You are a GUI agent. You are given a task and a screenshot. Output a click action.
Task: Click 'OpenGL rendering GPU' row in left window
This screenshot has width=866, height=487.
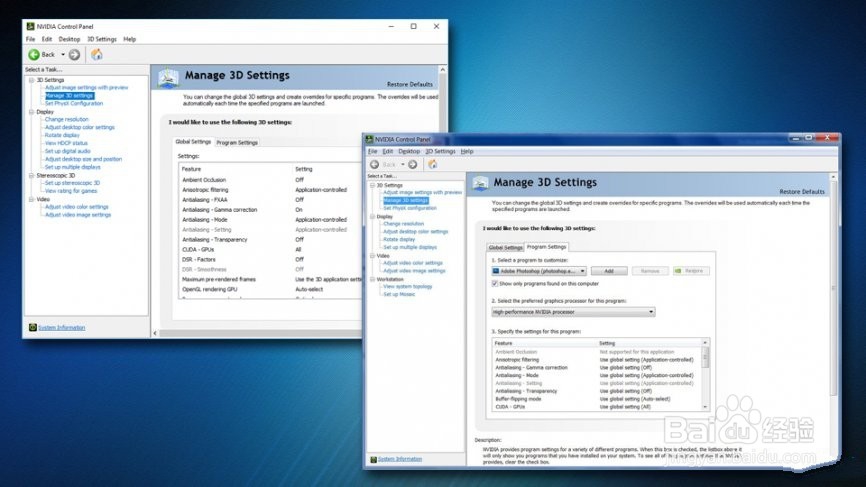pyautogui.click(x=271, y=289)
